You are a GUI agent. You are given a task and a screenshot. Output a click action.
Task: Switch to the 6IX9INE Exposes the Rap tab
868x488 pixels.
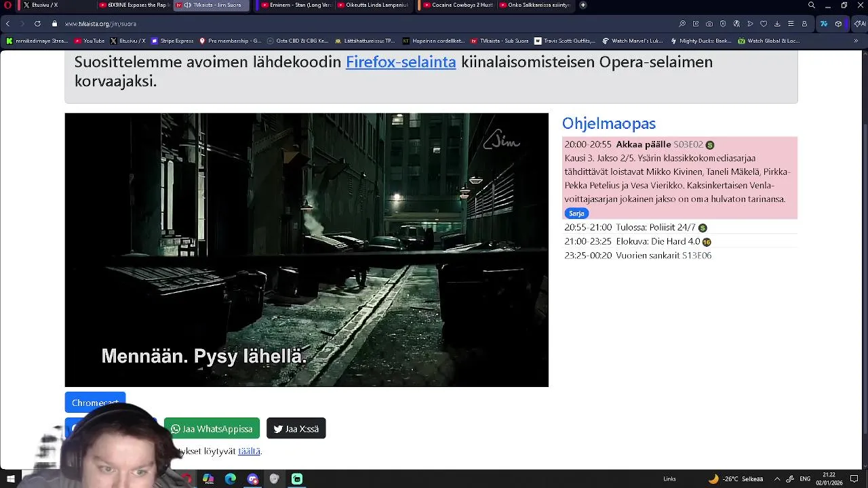pyautogui.click(x=133, y=5)
